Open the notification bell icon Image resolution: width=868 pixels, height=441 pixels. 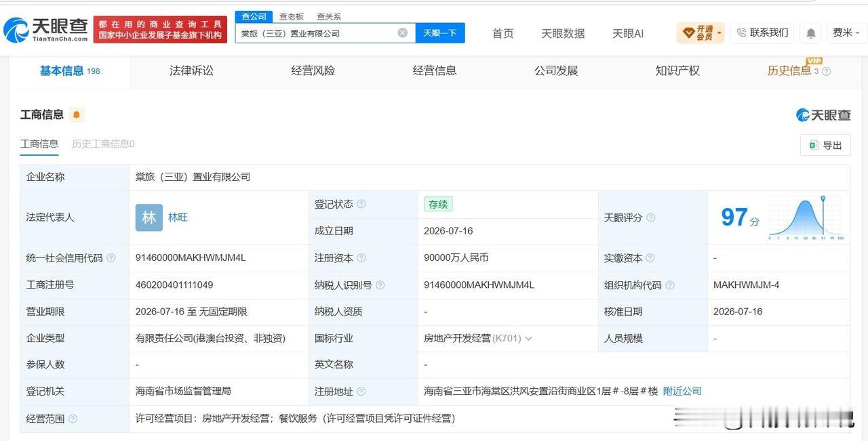(810, 33)
